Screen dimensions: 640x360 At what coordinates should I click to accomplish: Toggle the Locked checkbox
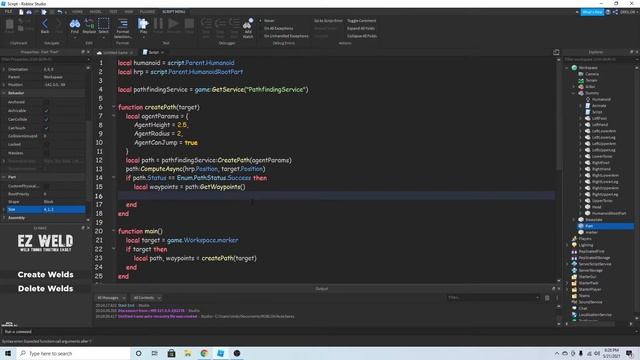46,144
